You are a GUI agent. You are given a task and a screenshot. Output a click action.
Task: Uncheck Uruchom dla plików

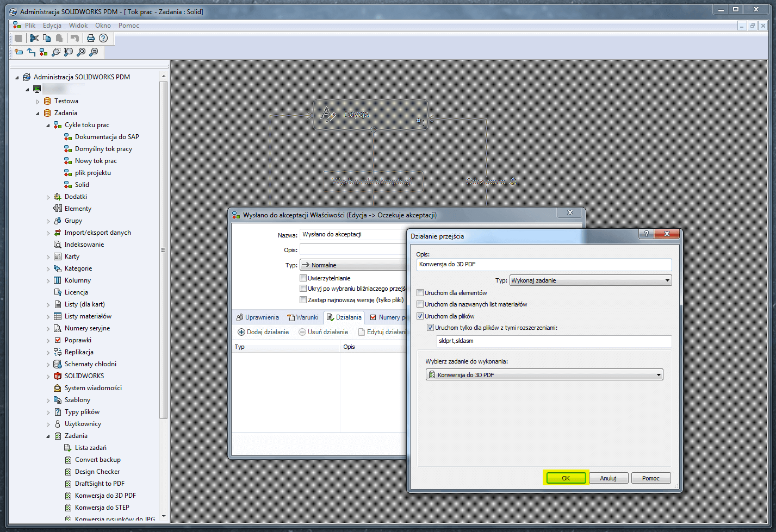(x=420, y=316)
